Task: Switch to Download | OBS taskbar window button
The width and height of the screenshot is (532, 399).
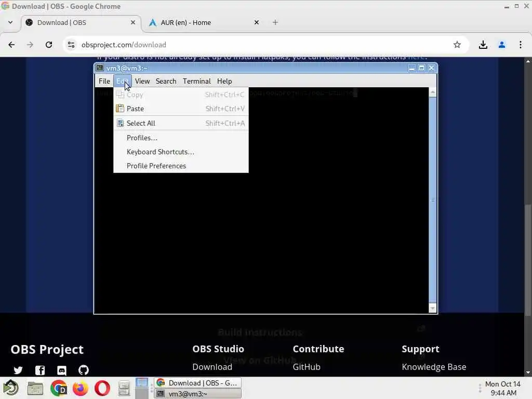Action: (x=198, y=383)
